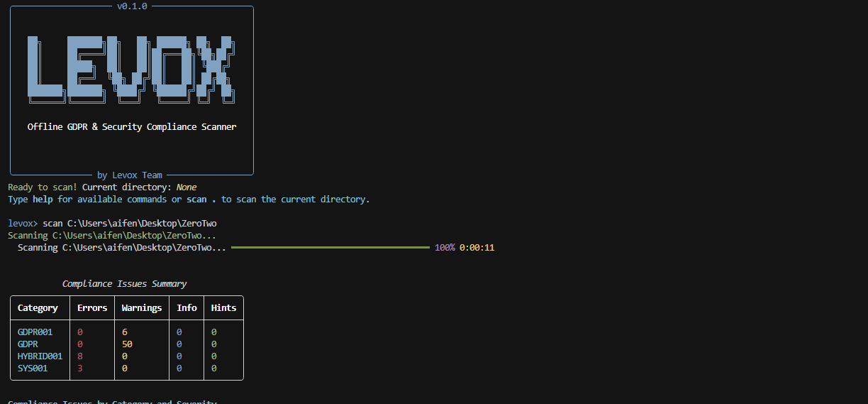Select the HYBRID001 category row label
Viewport: 868px width, 404px height.
click(x=40, y=356)
